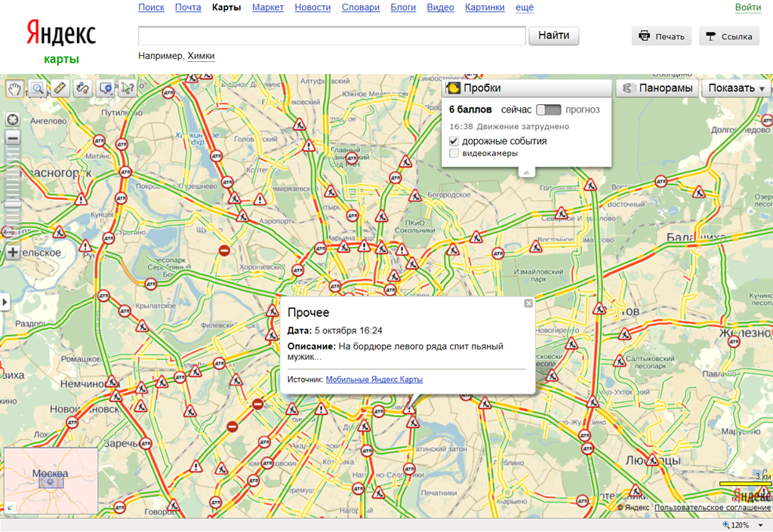Open the Показать dropdown
This screenshot has height=532, width=773.
pos(737,88)
